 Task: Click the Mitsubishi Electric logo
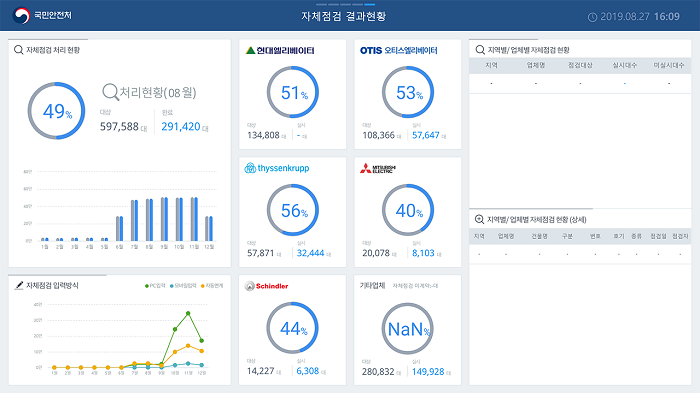point(378,169)
